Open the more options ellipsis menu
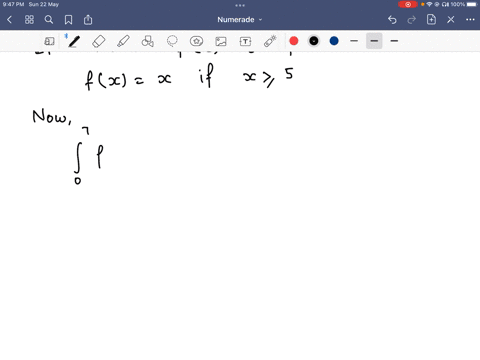Screen dimensions: 480x360 [x=470, y=20]
